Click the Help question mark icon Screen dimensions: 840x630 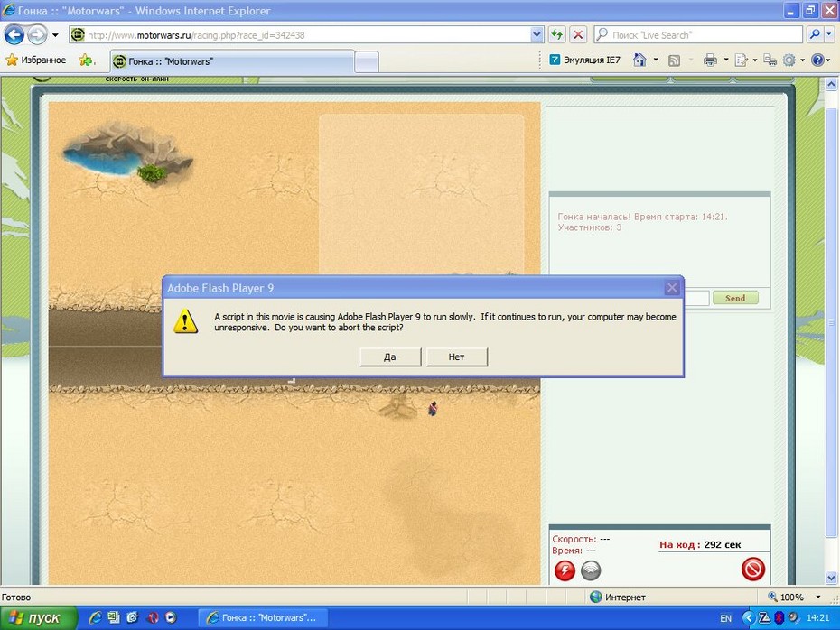pyautogui.click(x=817, y=60)
